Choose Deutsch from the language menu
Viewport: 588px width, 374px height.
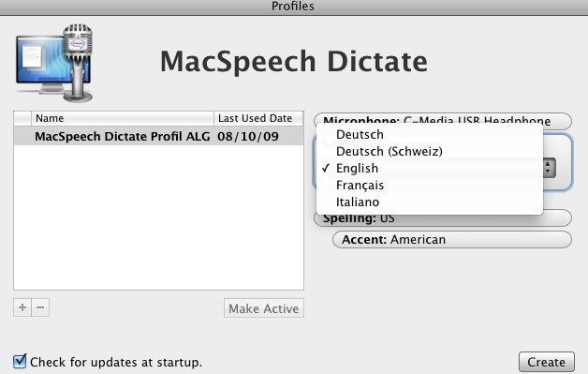430,134
